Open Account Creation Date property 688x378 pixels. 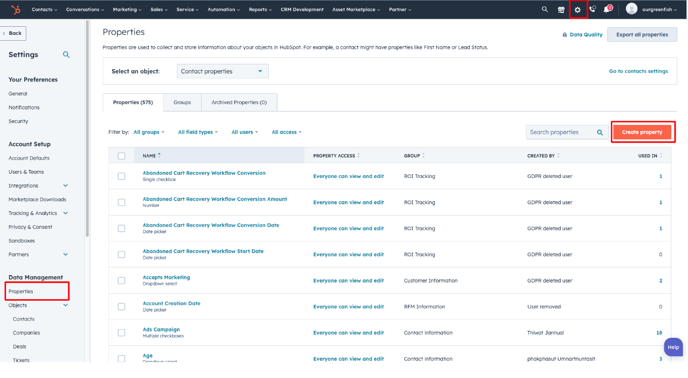tap(171, 303)
